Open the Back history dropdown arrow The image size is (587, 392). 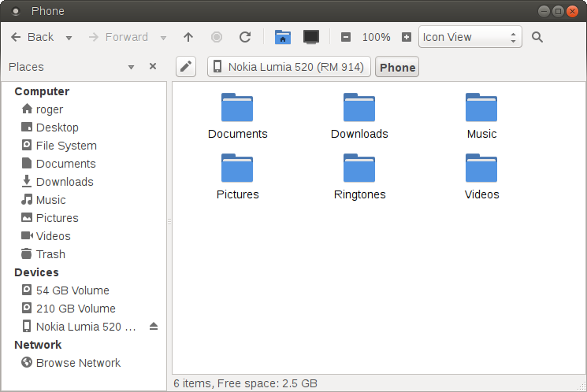click(x=69, y=38)
